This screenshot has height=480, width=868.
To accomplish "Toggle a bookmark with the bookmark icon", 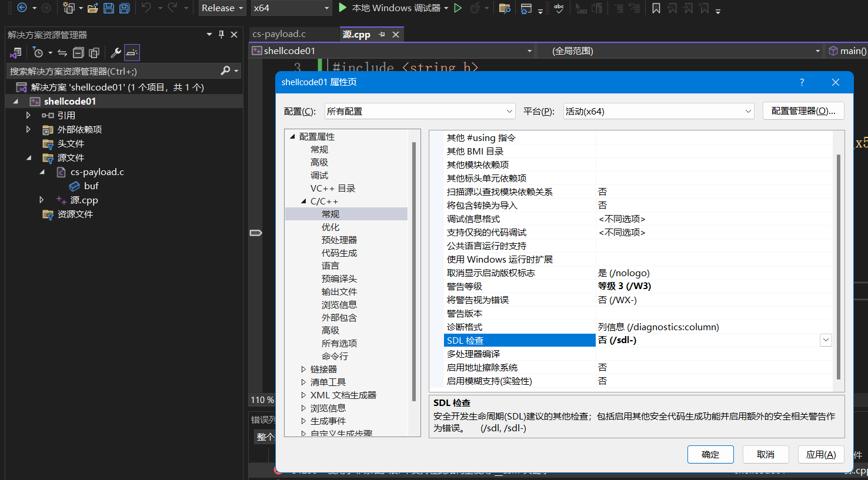I will [656, 8].
